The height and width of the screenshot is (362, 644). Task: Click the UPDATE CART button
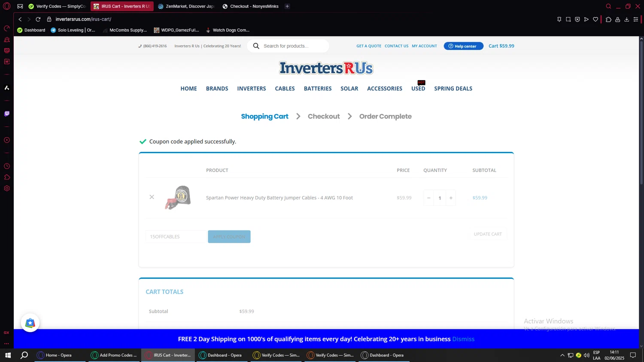coord(488,234)
